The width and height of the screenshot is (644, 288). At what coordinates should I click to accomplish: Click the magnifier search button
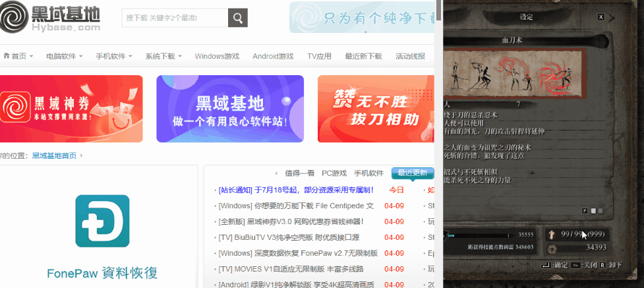click(x=238, y=18)
